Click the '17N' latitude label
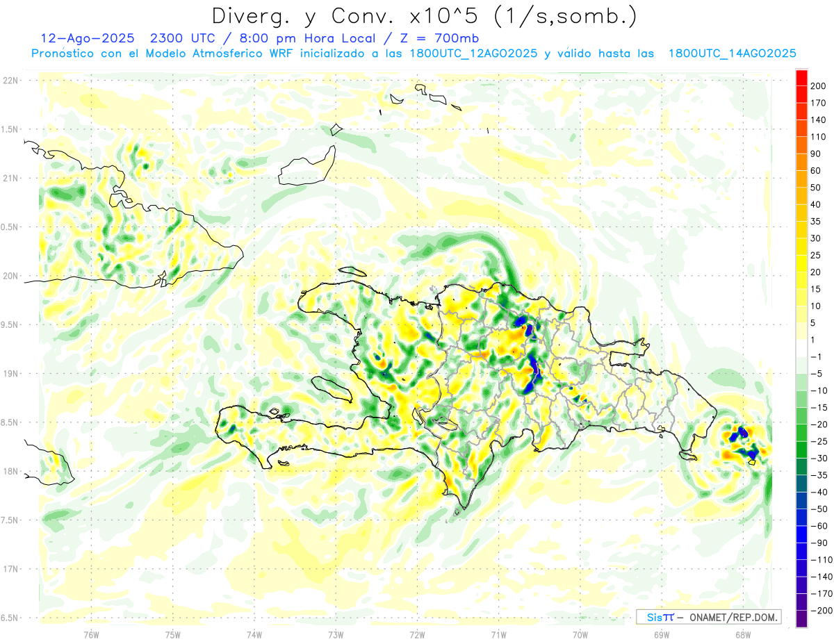Viewport: 834px width, 644px height. [x=10, y=569]
